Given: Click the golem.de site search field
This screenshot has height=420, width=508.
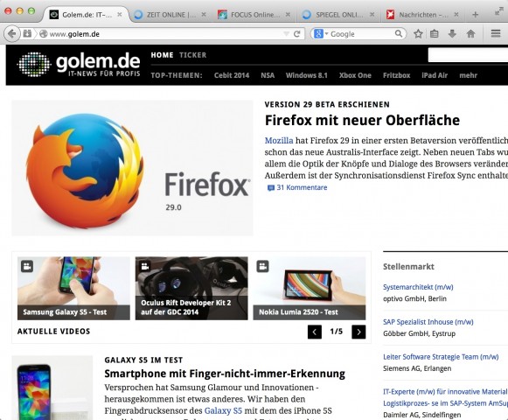Looking at the screenshot, I should pos(468,55).
